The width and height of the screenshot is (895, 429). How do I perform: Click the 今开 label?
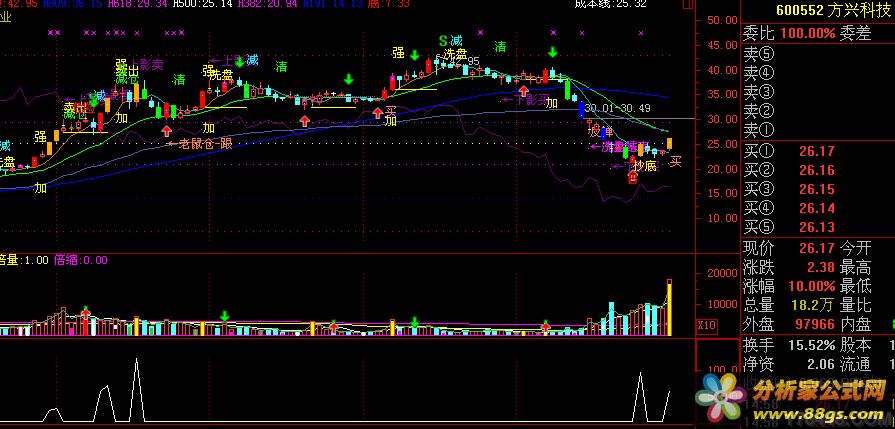point(856,248)
